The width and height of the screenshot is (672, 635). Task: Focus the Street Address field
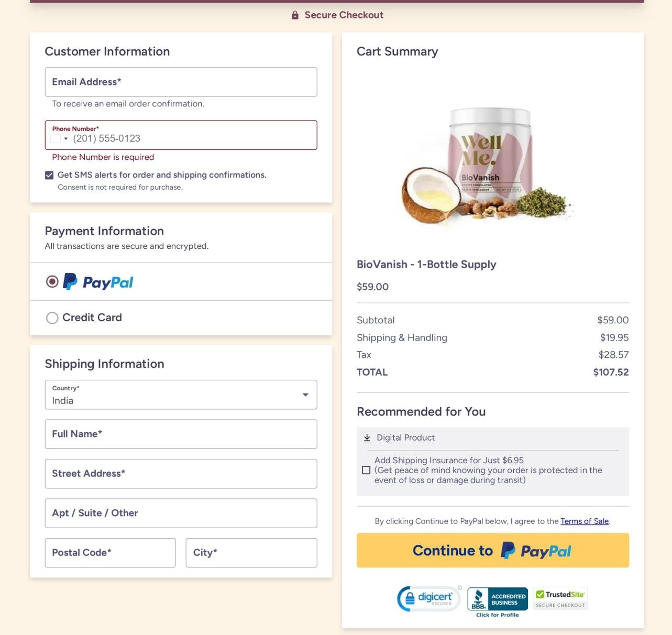coord(181,474)
